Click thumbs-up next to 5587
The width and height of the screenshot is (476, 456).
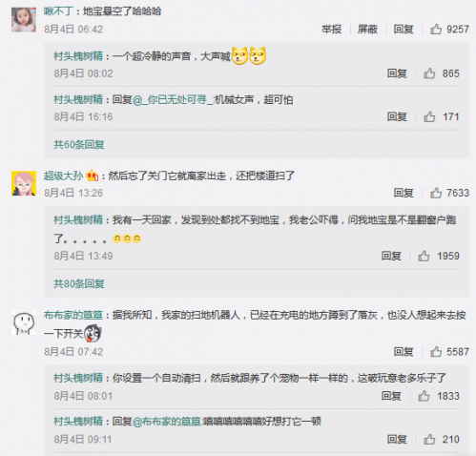tap(436, 352)
